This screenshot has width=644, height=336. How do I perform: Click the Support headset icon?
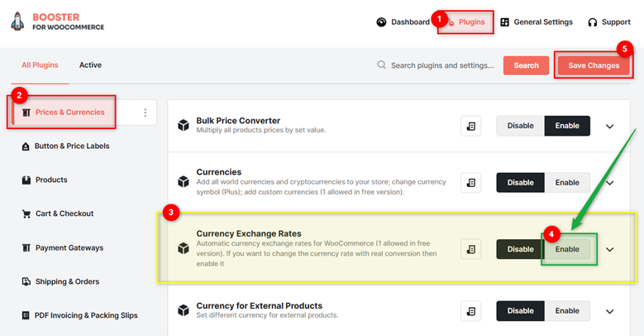click(592, 22)
